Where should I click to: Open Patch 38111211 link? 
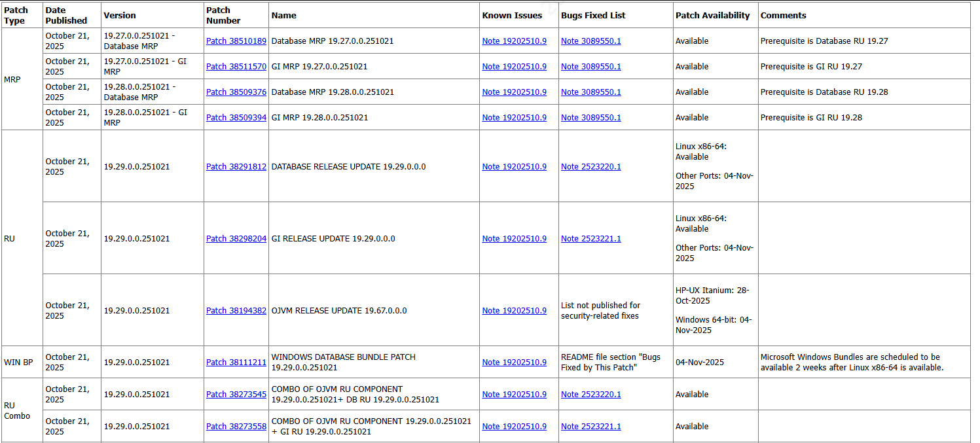[x=236, y=363]
